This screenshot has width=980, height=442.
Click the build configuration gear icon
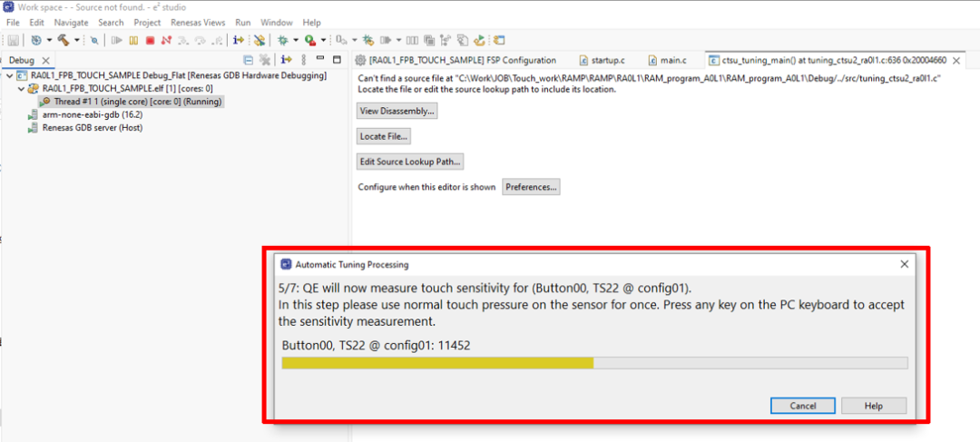point(36,40)
